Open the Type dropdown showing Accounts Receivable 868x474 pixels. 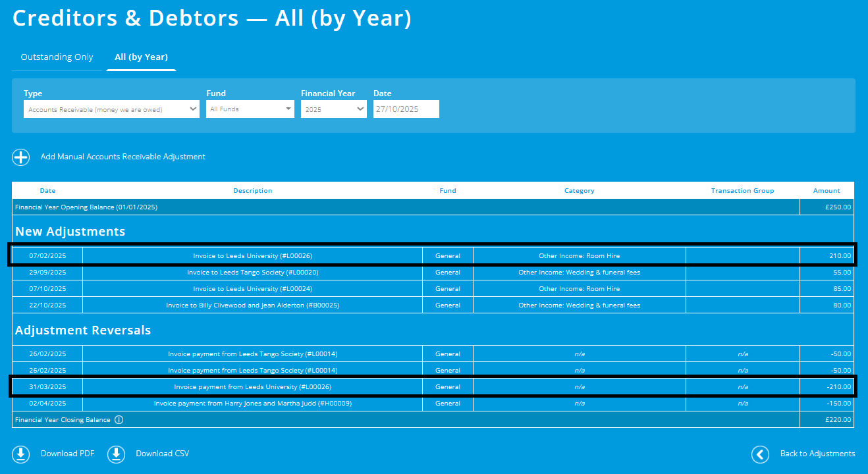click(111, 109)
